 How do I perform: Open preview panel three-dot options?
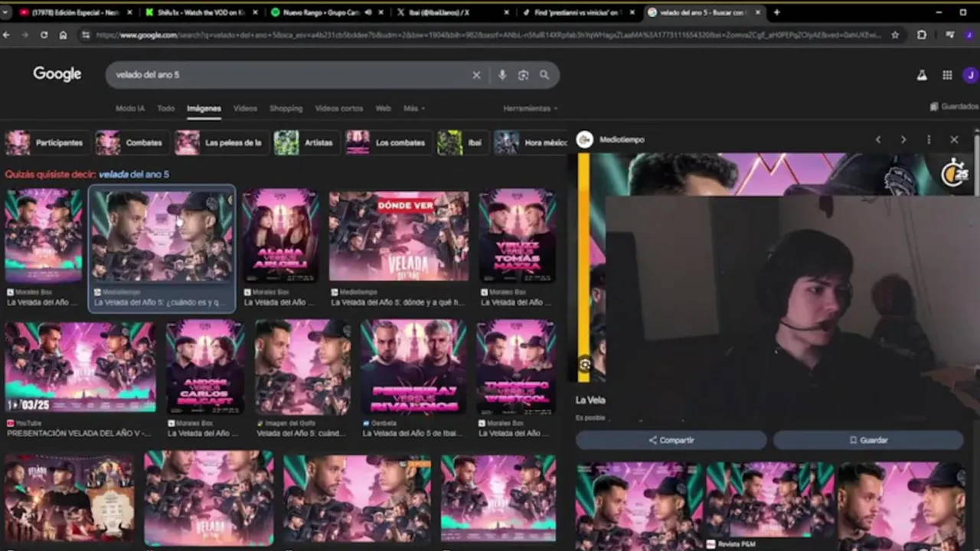pyautogui.click(x=929, y=139)
